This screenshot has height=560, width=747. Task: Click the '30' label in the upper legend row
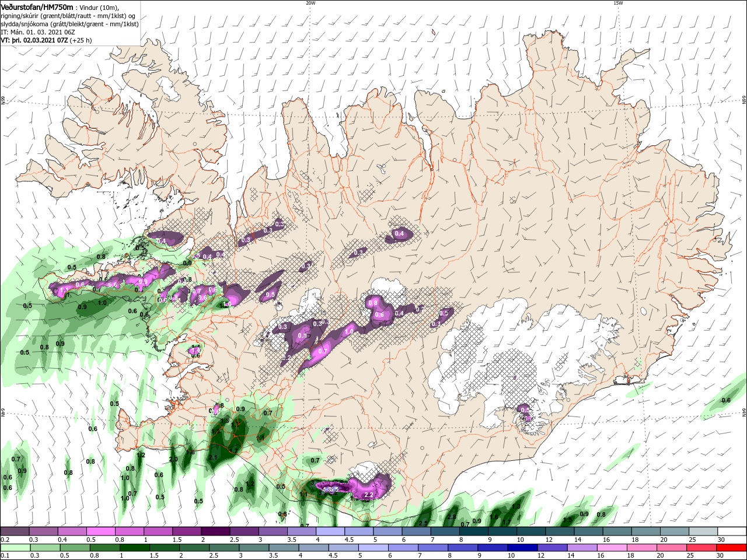pos(721,540)
